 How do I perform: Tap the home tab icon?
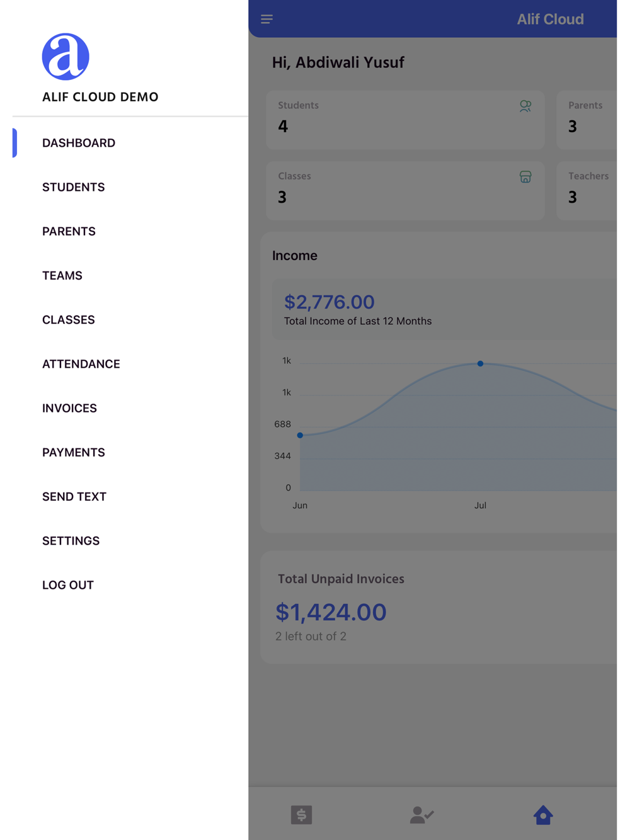pos(543,815)
